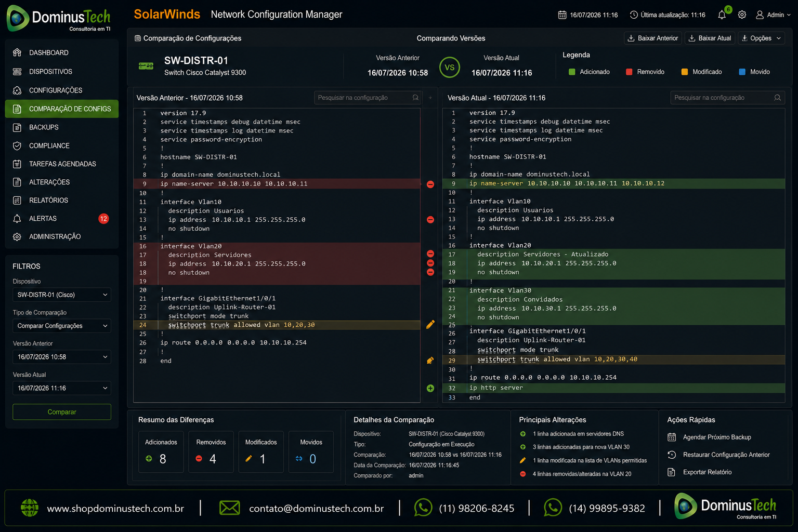Click the green Adicionado legend swatch
The image size is (798, 532).
pos(572,72)
